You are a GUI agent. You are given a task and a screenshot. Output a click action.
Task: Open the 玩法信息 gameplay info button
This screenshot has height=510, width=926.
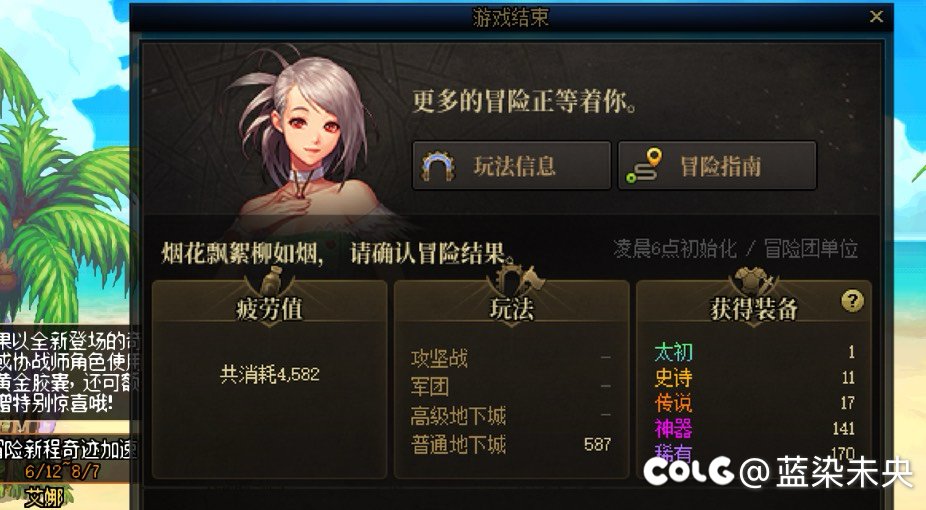tap(511, 166)
